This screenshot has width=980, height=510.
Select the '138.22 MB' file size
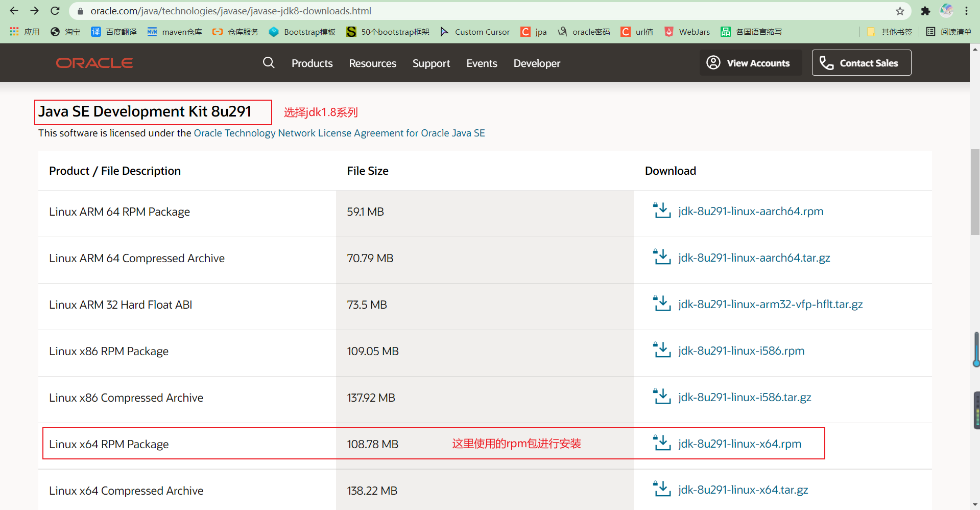[372, 491]
